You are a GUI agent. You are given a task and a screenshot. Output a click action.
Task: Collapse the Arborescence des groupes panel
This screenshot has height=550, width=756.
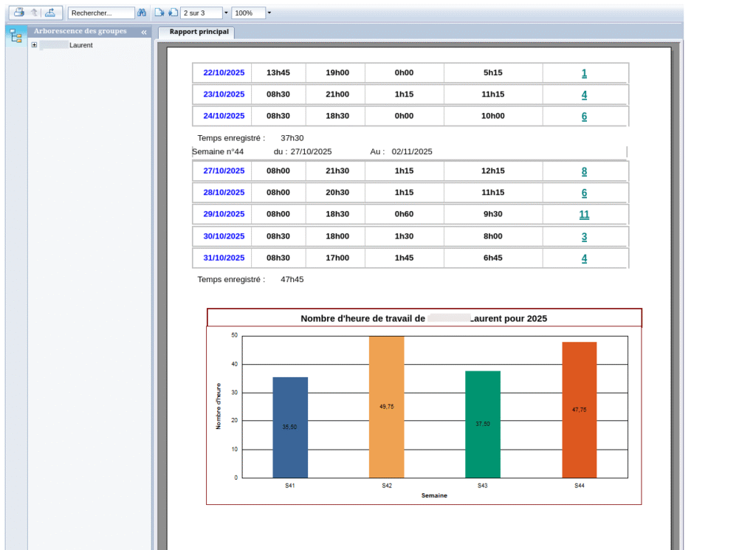[x=144, y=32]
